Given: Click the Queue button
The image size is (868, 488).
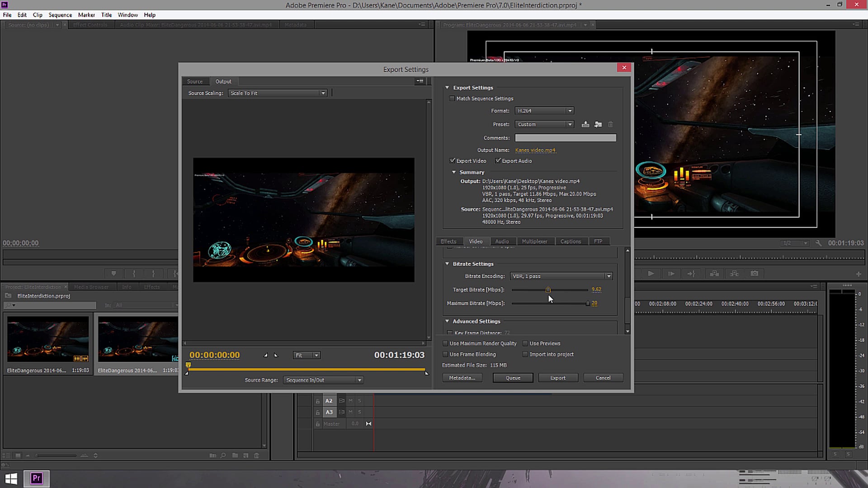Looking at the screenshot, I should coord(513,378).
